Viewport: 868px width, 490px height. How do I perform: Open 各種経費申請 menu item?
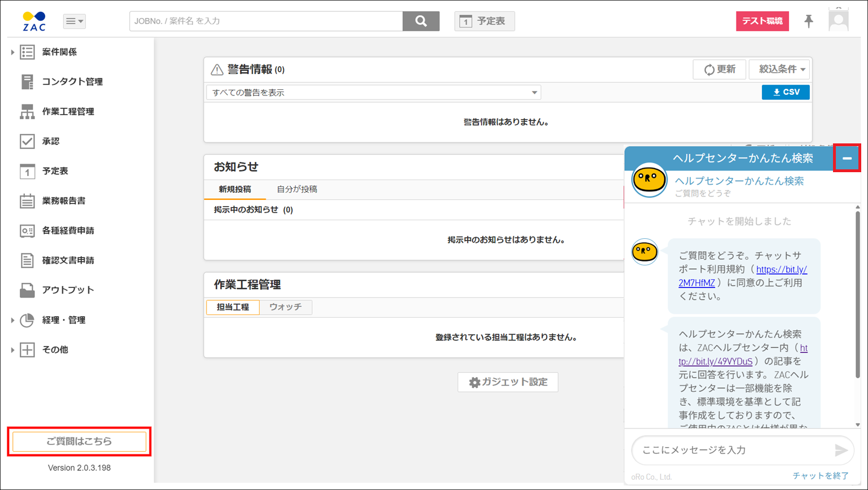coord(68,231)
